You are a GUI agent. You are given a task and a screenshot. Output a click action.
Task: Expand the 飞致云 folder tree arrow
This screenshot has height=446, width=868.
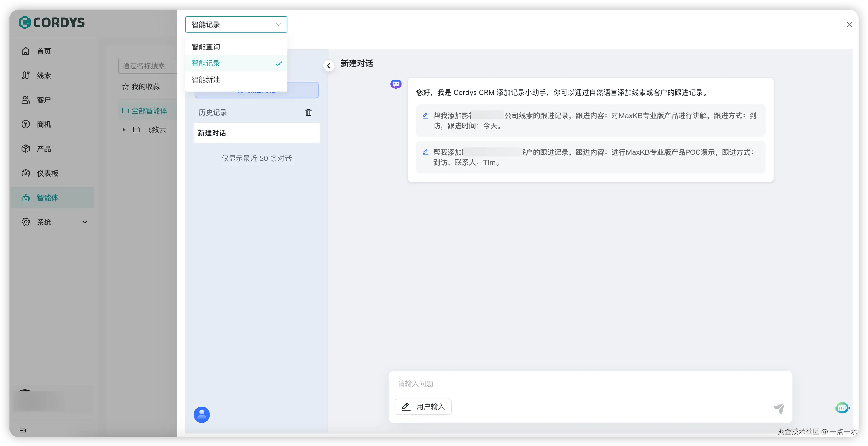(x=124, y=130)
